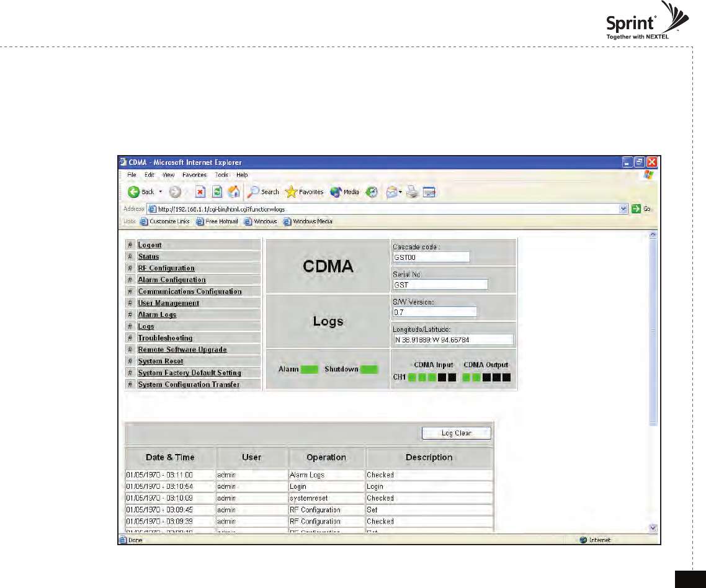Open System Factory Default Setting

click(x=190, y=373)
